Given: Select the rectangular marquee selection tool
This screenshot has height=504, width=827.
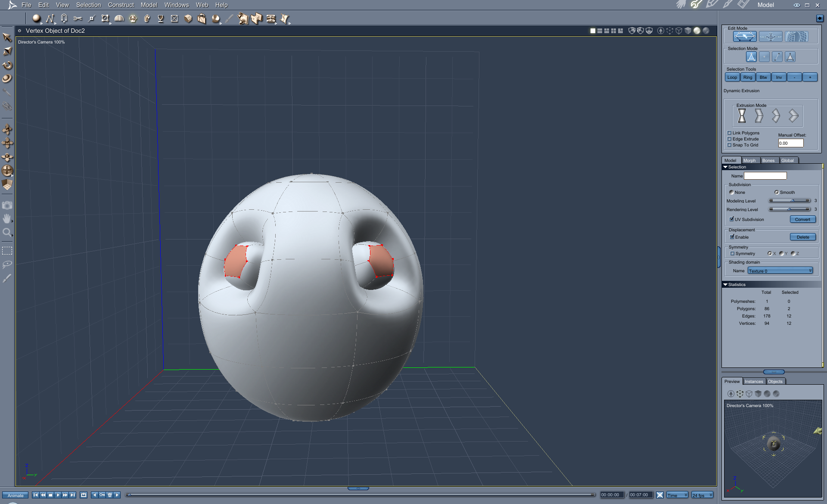Looking at the screenshot, I should pos(7,250).
